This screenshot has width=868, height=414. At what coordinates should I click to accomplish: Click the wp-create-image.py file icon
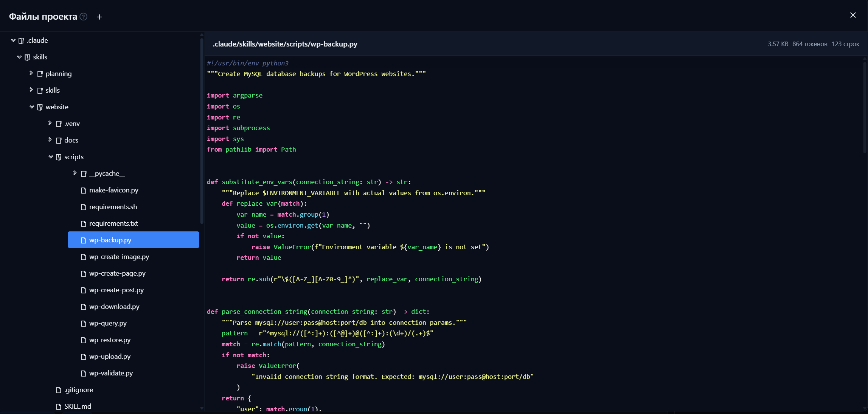point(84,257)
